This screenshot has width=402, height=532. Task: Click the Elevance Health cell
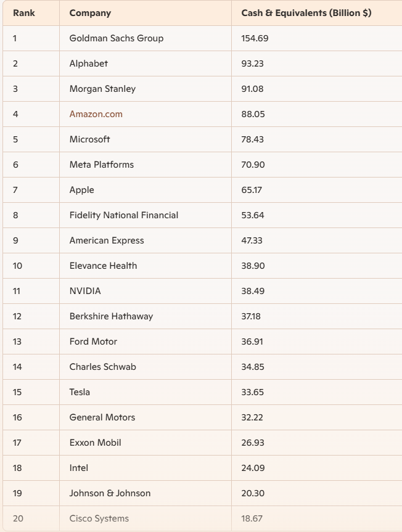point(103,266)
